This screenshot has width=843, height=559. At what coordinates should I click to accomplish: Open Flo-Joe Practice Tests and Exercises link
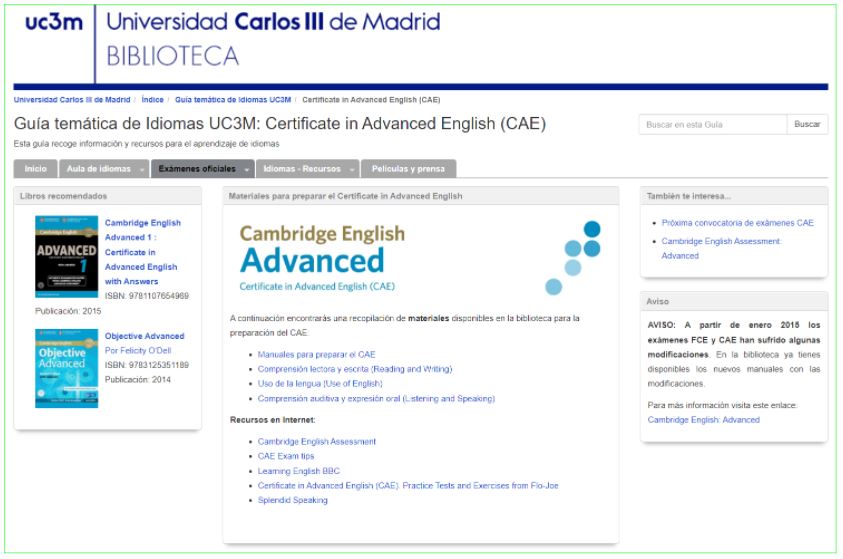click(x=408, y=485)
